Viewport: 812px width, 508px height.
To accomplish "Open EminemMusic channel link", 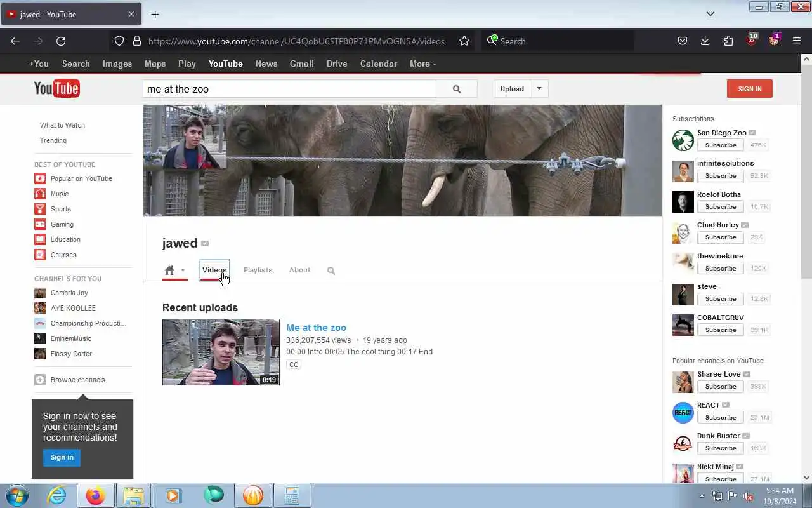I will (x=71, y=338).
